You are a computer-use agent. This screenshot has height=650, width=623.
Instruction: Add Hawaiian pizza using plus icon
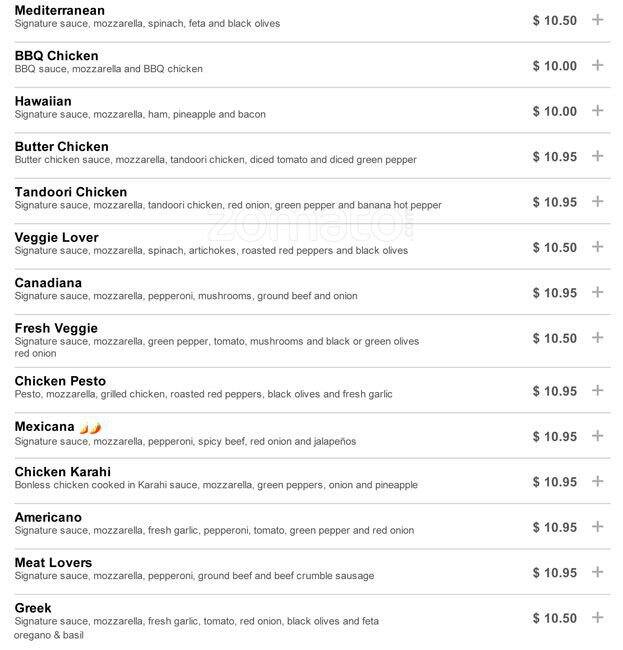point(598,111)
